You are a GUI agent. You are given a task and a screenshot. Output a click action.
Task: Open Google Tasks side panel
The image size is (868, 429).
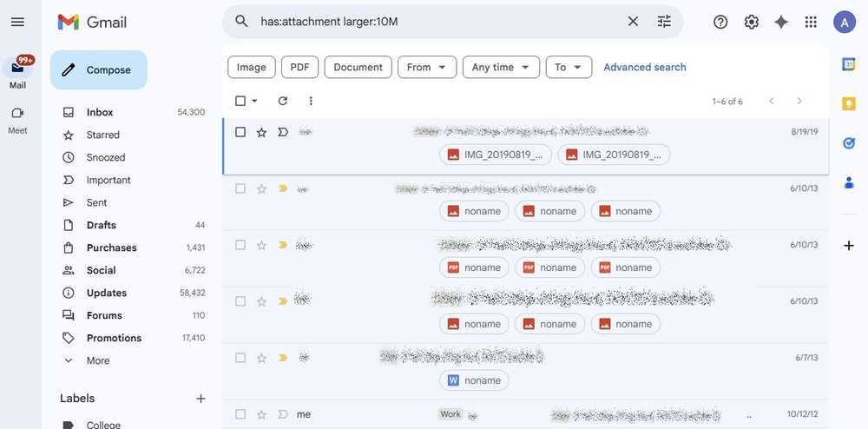pos(849,143)
